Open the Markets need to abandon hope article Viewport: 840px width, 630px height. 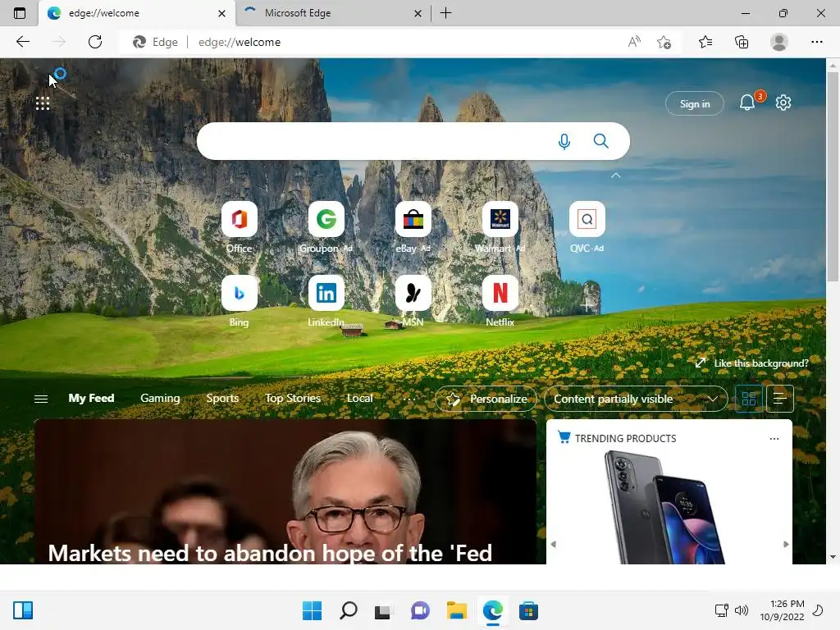point(270,553)
